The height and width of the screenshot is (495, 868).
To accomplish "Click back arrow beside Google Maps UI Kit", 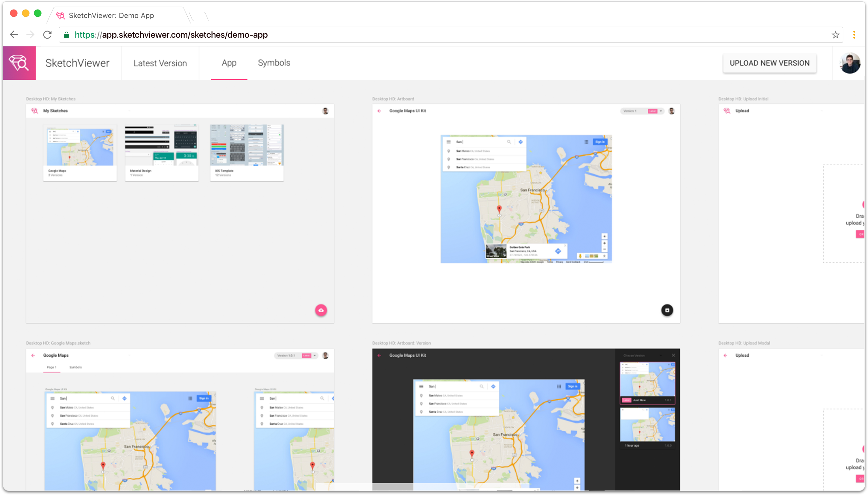I will (379, 111).
